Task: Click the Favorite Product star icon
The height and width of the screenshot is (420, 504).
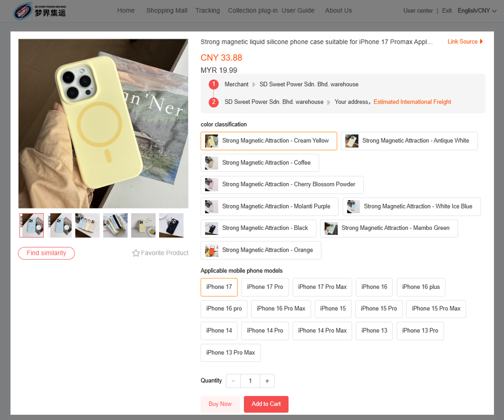Action: tap(136, 253)
